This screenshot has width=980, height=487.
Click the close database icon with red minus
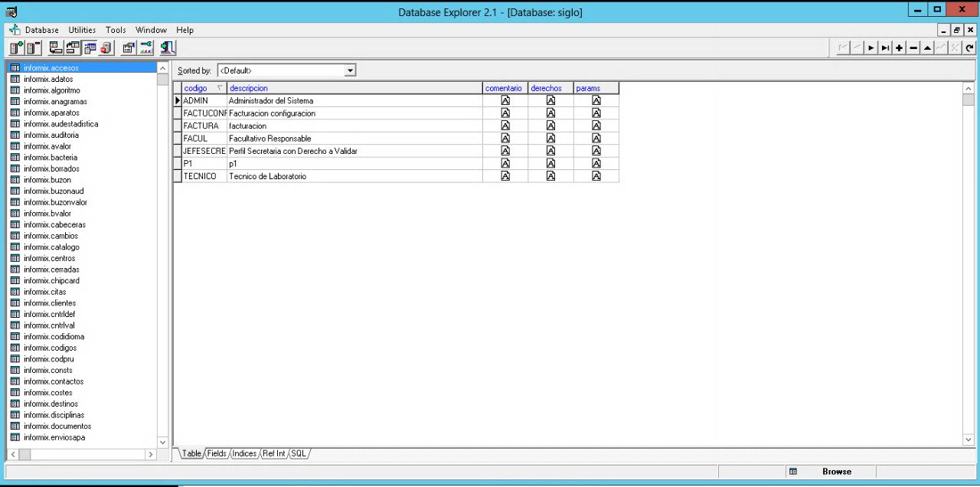point(33,48)
